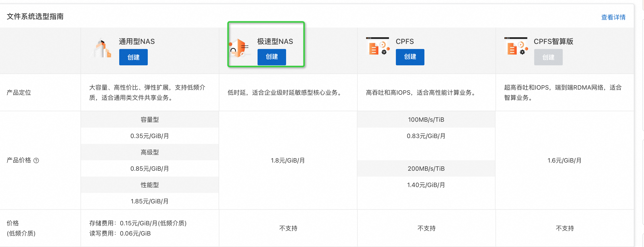Click the 100MB/s/TiB tier cell
Screen dimensions: 644x247
pos(426,119)
